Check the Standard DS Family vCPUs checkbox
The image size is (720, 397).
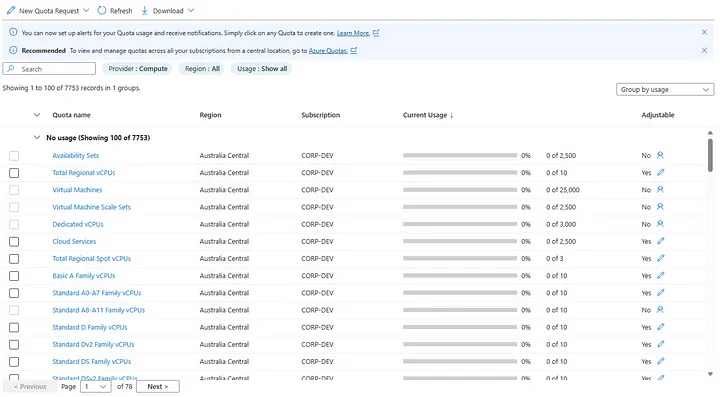coord(14,362)
